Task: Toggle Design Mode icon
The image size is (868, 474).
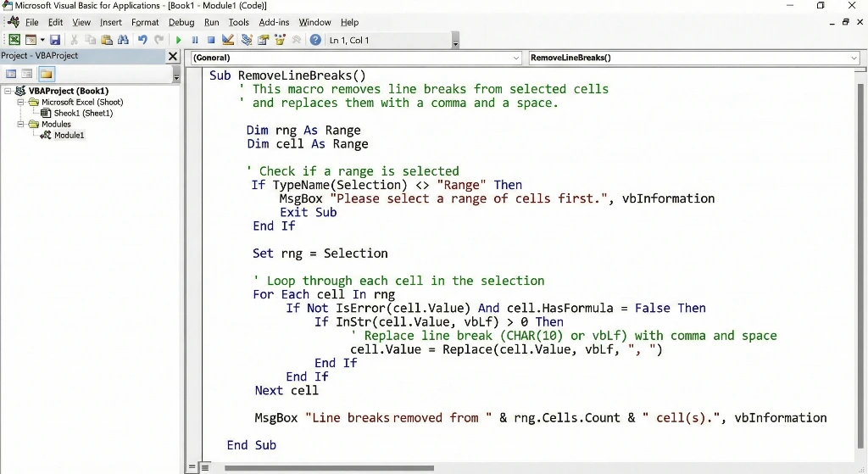Action: click(x=227, y=40)
